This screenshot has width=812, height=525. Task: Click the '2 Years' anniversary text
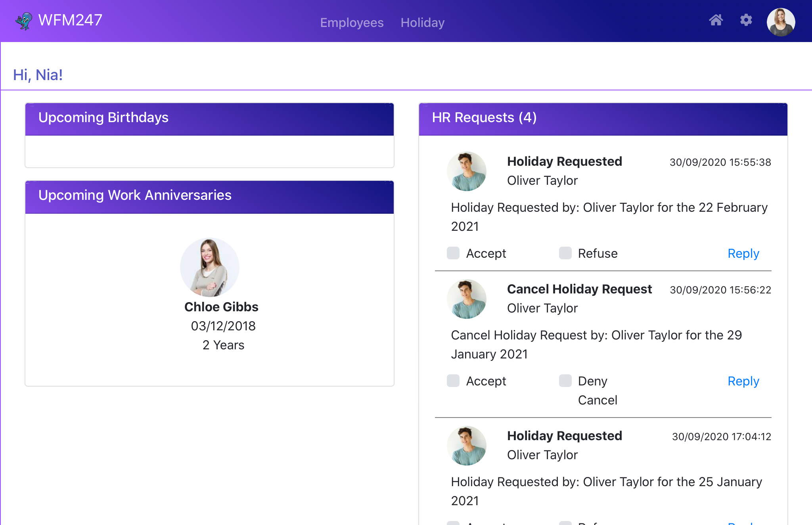click(x=223, y=345)
